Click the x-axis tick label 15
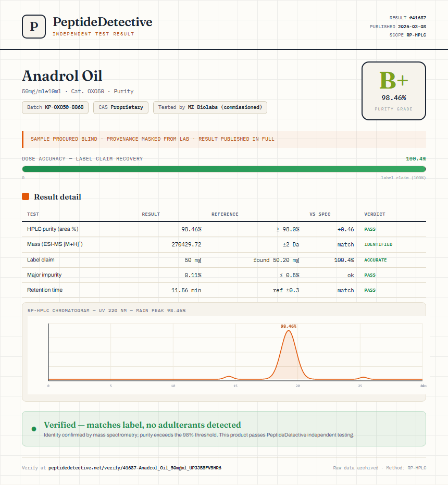 pyautogui.click(x=235, y=385)
